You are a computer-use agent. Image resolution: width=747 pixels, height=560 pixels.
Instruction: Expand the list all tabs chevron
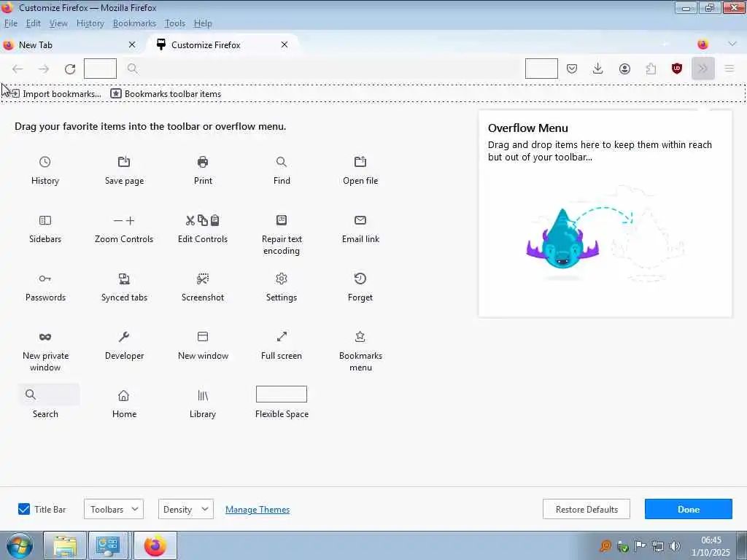(x=732, y=44)
